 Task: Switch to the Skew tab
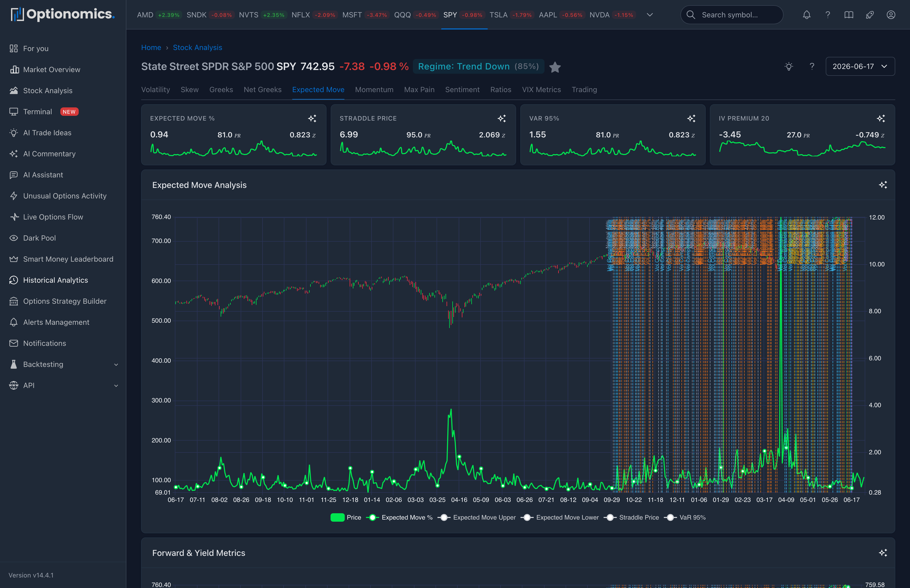tap(189, 89)
